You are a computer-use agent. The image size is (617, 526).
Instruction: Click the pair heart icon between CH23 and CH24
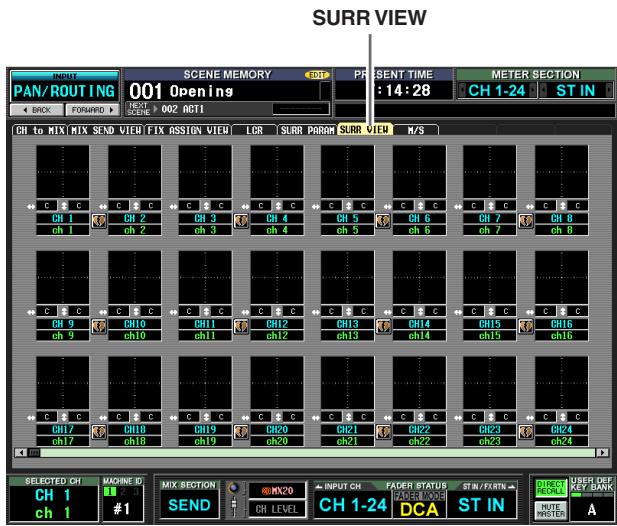525,432
